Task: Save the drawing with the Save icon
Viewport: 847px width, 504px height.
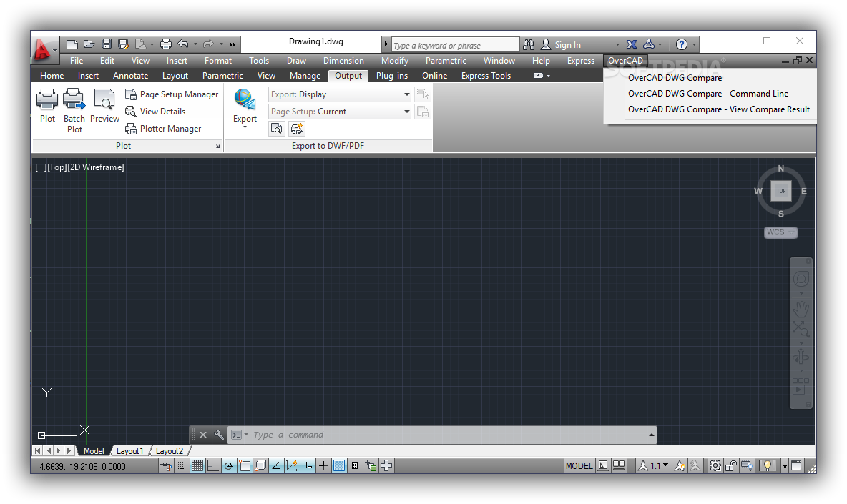Action: [107, 44]
